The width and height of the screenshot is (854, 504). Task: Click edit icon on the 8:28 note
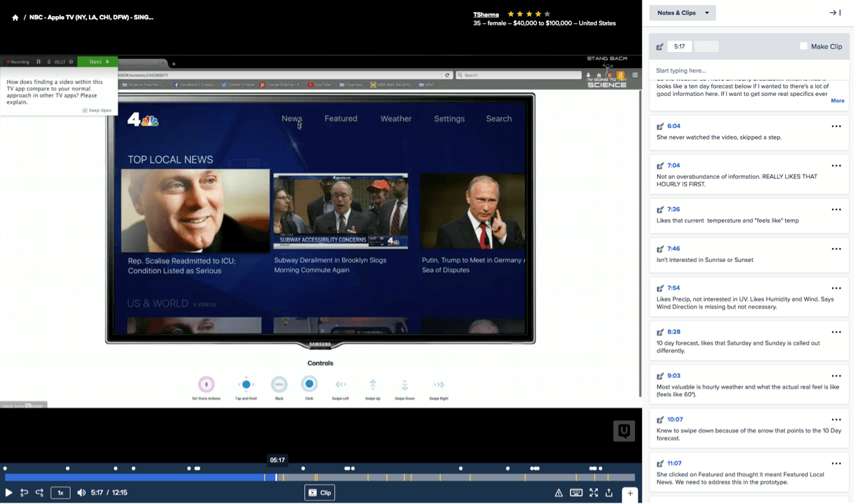pos(660,332)
